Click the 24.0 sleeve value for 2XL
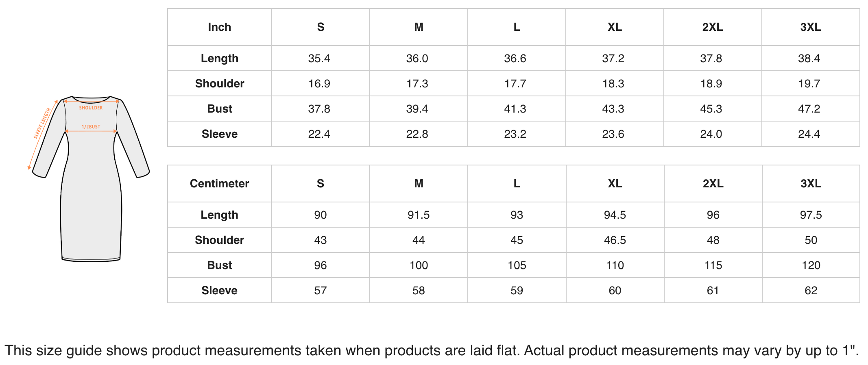 (x=711, y=134)
